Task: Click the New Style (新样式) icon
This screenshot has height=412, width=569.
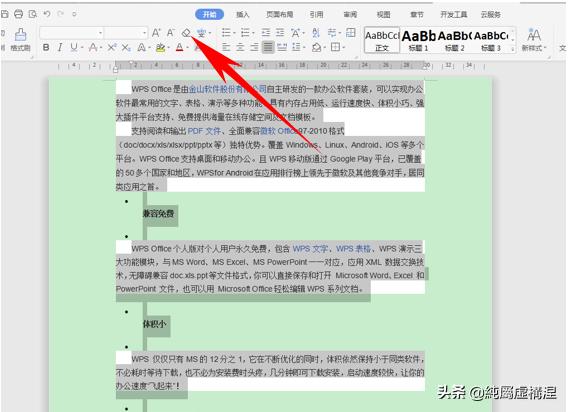Action: coord(534,39)
